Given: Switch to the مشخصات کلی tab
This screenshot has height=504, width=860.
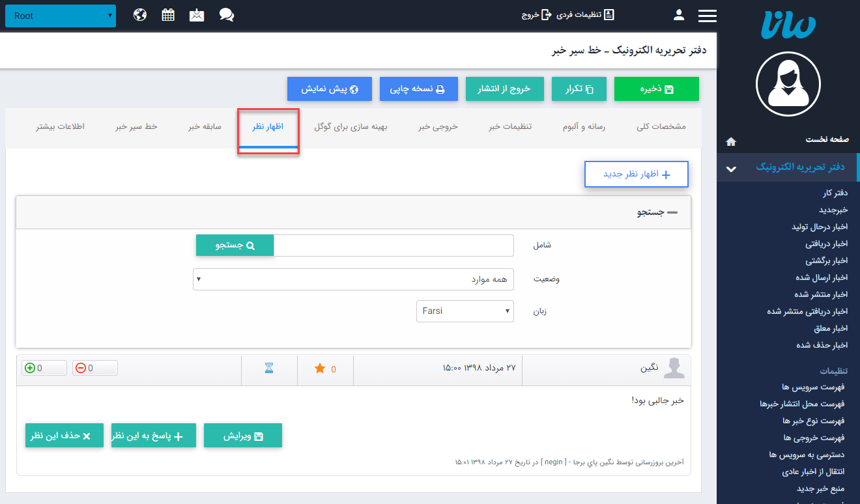Looking at the screenshot, I should (x=661, y=128).
